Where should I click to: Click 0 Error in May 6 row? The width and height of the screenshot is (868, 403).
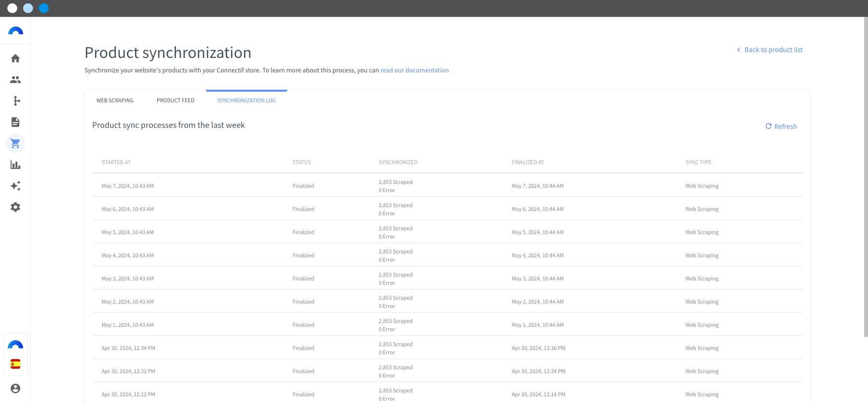(387, 213)
